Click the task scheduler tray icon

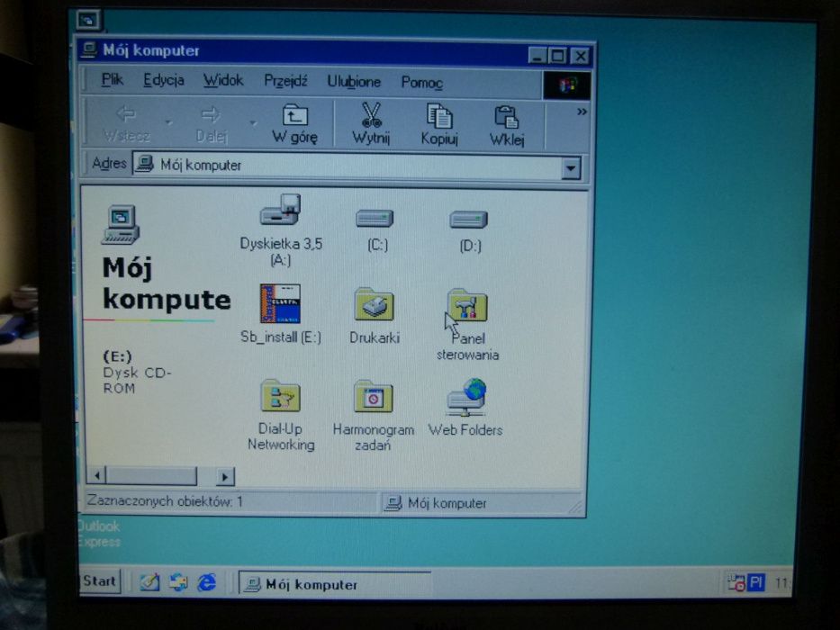pos(736,582)
